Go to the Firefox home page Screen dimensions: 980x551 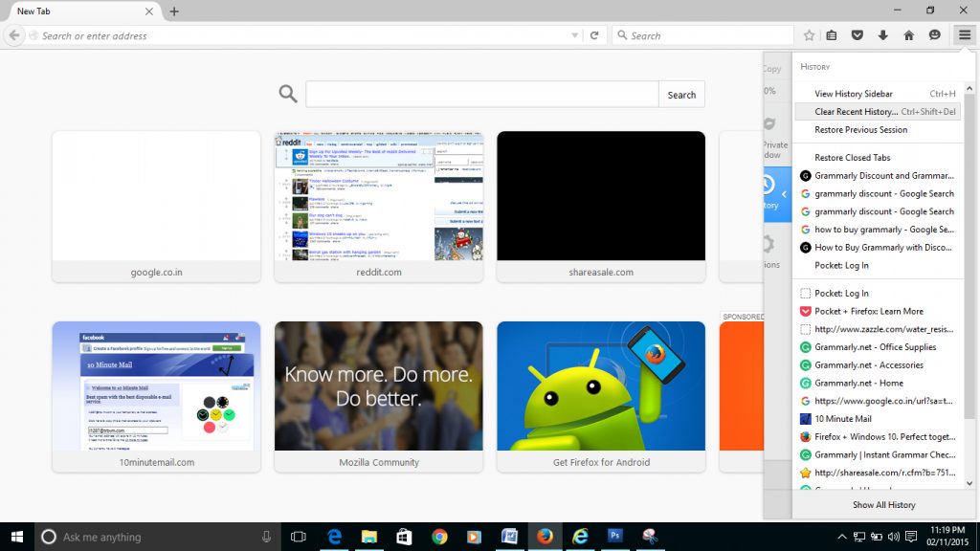pos(909,35)
